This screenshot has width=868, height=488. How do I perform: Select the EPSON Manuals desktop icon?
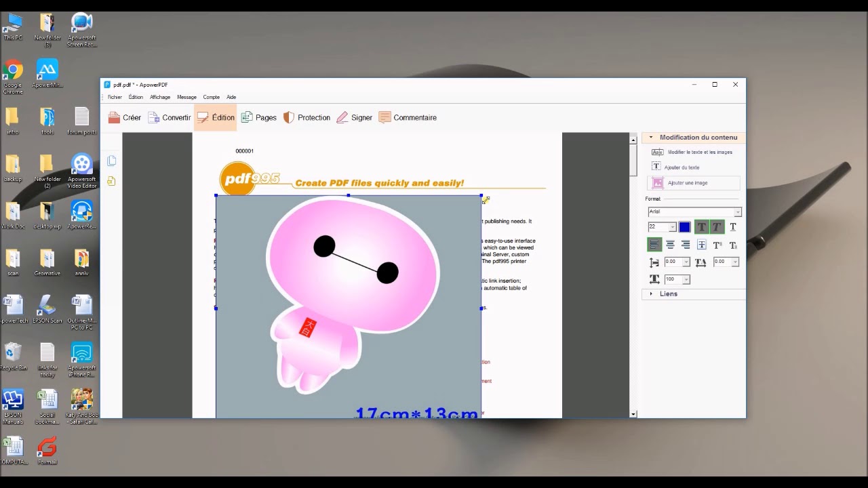tap(13, 407)
